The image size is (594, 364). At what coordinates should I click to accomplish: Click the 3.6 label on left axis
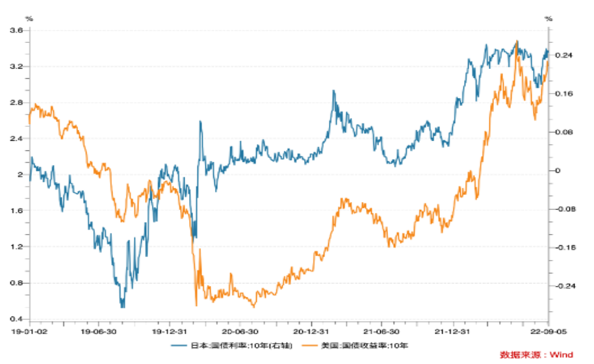point(16,31)
